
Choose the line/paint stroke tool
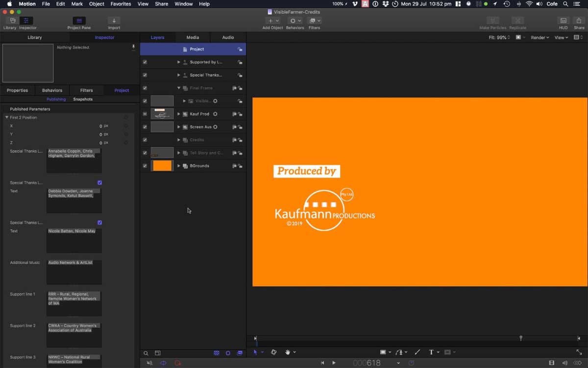coord(417,352)
